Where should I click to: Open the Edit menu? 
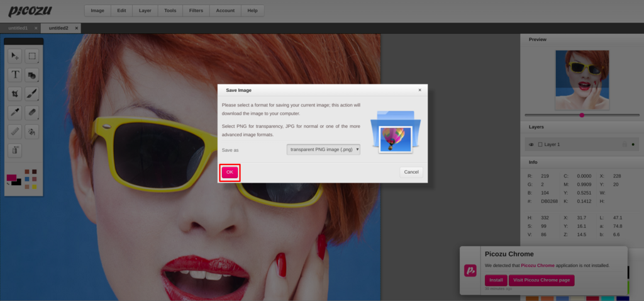click(121, 11)
